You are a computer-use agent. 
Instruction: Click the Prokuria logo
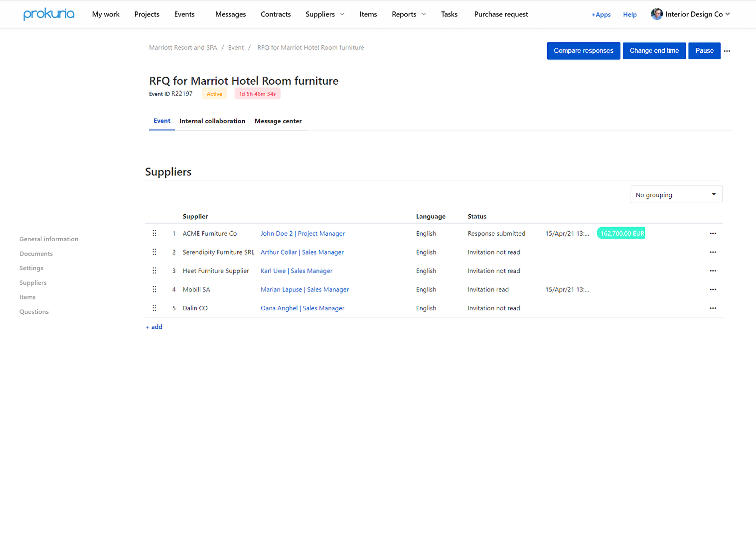click(x=49, y=14)
